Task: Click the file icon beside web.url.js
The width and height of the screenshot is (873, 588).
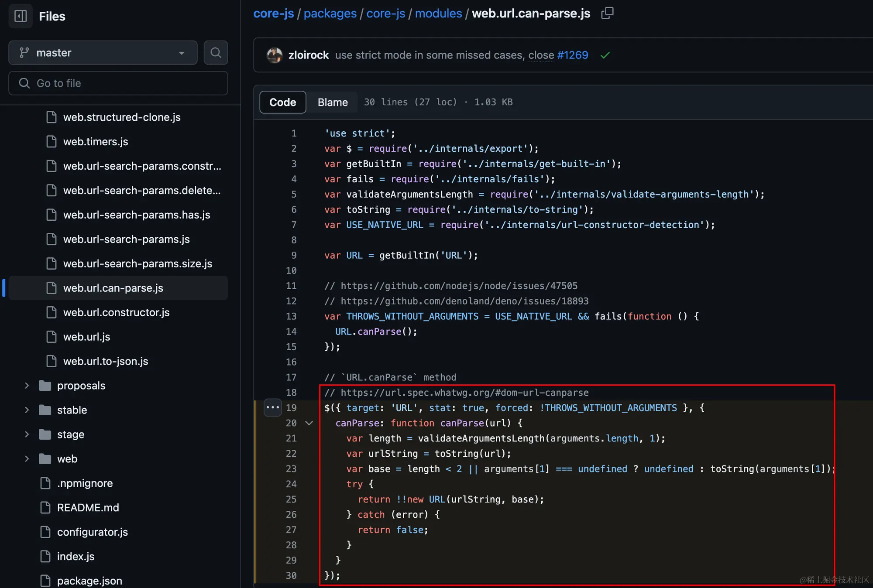Action: [51, 336]
